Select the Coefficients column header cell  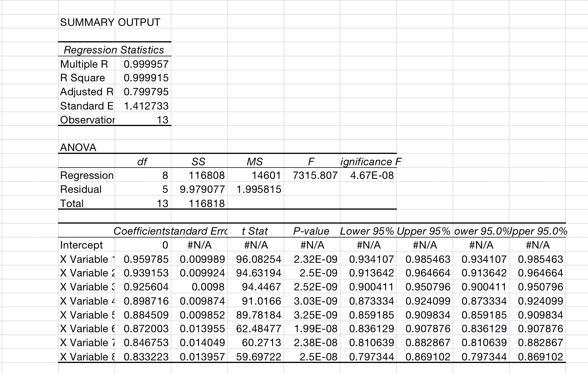point(141,231)
